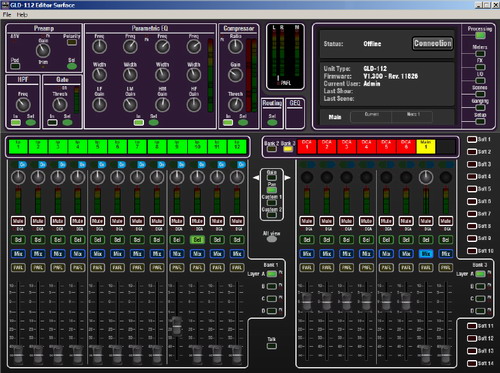Select Gain rotary function

[x=272, y=178]
